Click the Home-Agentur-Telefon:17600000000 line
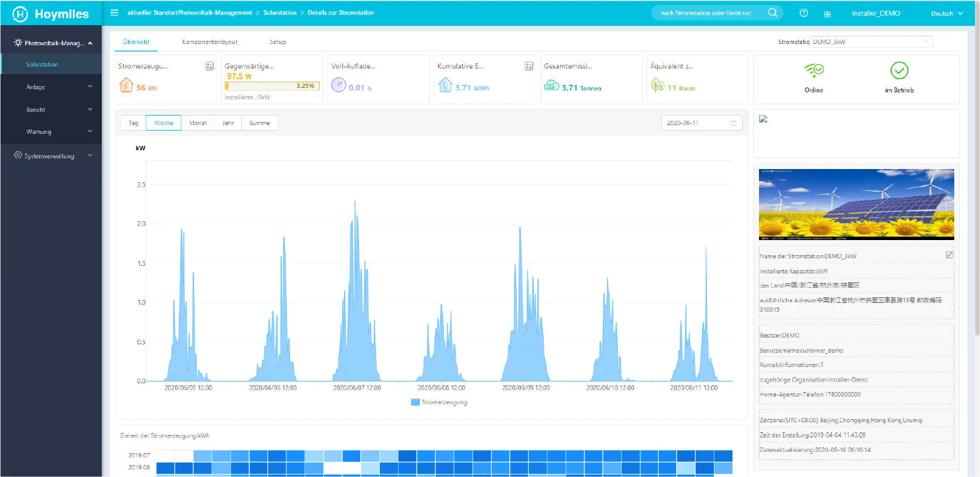 click(x=810, y=395)
